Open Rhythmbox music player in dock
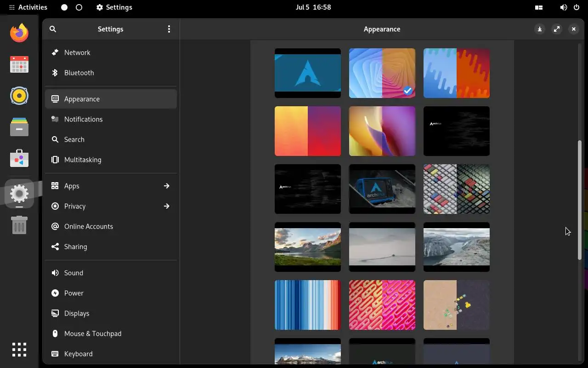The width and height of the screenshot is (588, 368). [x=19, y=96]
